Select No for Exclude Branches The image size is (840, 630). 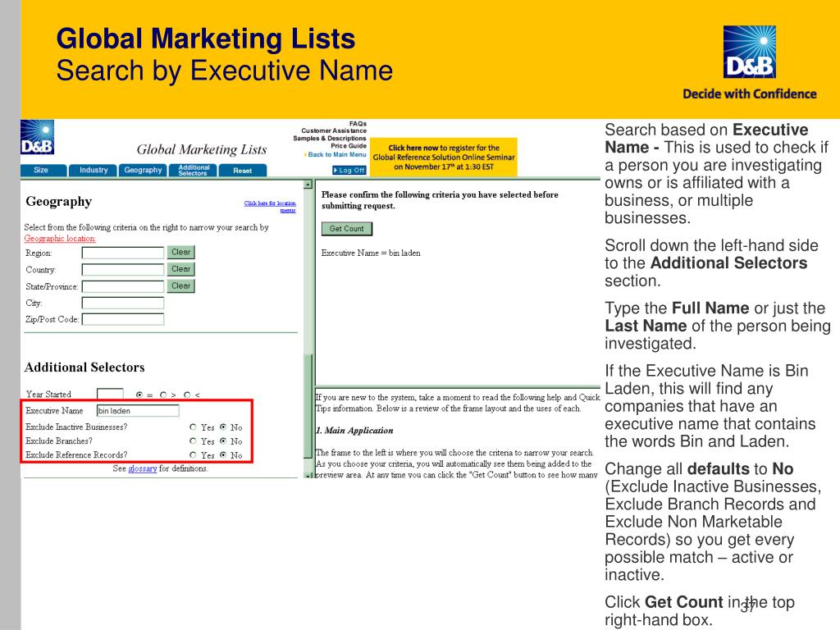click(223, 441)
